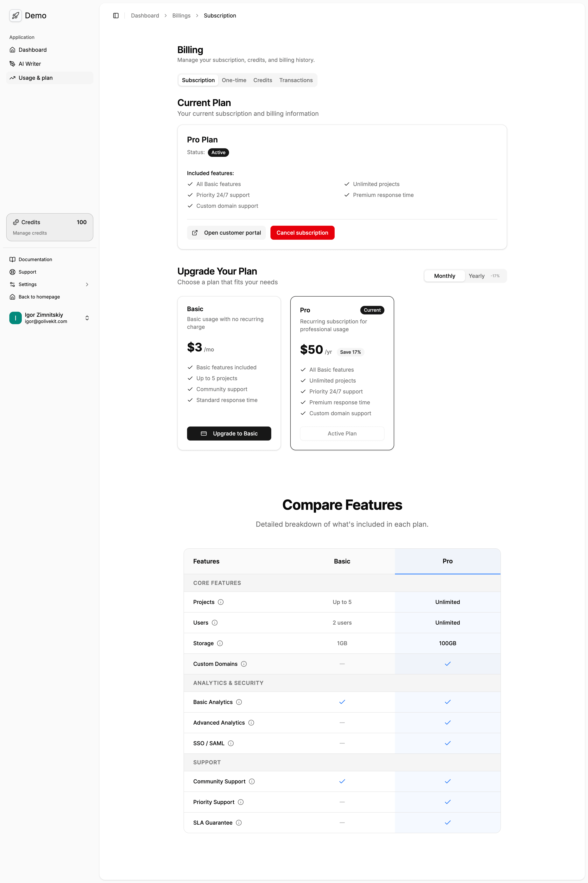Click the Current badge on Pro card
This screenshot has height=883, width=588.
click(372, 310)
